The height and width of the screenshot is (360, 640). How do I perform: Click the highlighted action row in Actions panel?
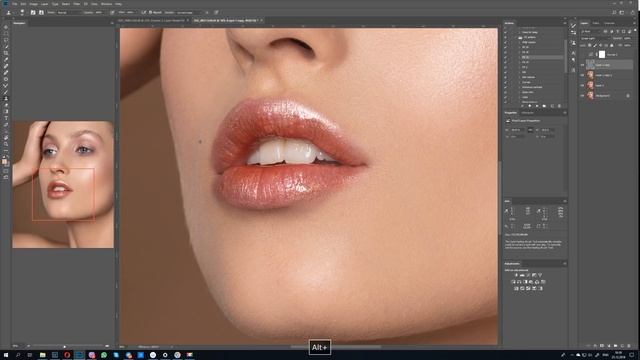click(x=542, y=58)
